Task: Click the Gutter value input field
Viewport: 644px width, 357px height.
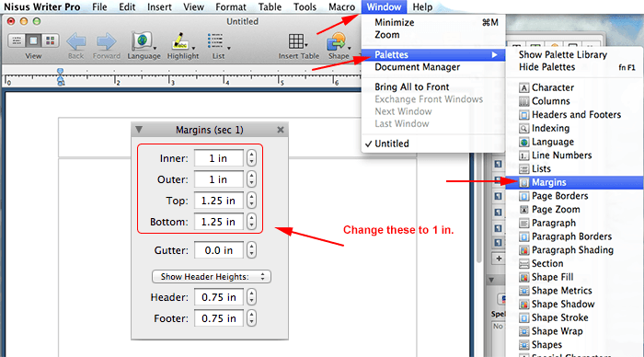Action: [x=219, y=250]
